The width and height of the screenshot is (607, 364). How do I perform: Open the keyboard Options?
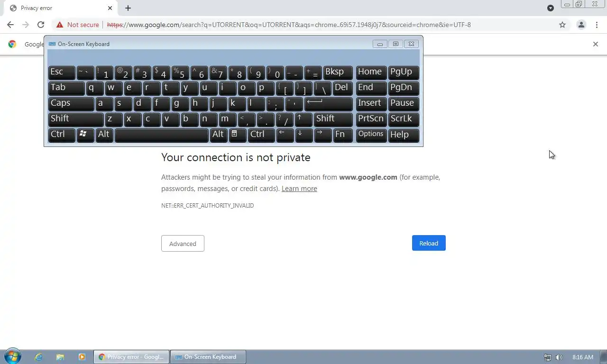click(371, 135)
